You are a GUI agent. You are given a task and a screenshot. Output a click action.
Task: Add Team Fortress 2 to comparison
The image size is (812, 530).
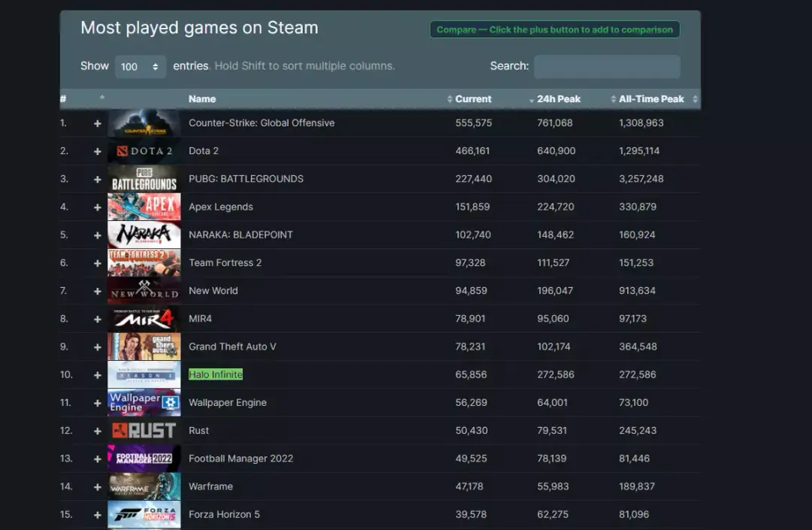click(x=97, y=263)
